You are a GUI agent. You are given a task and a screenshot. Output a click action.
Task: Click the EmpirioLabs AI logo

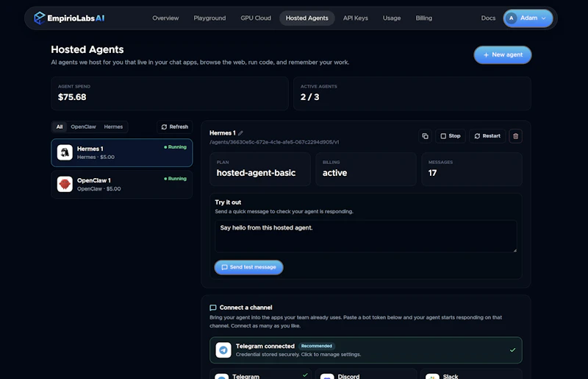pos(69,18)
